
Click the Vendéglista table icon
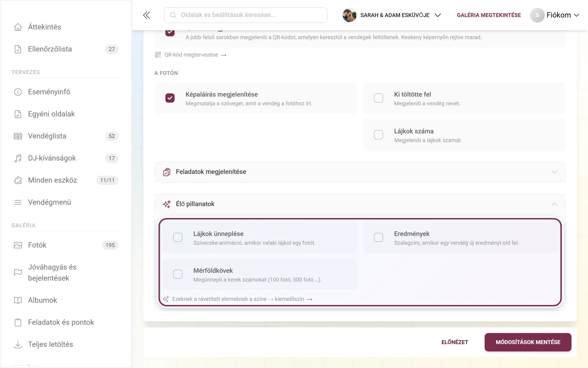coord(18,136)
